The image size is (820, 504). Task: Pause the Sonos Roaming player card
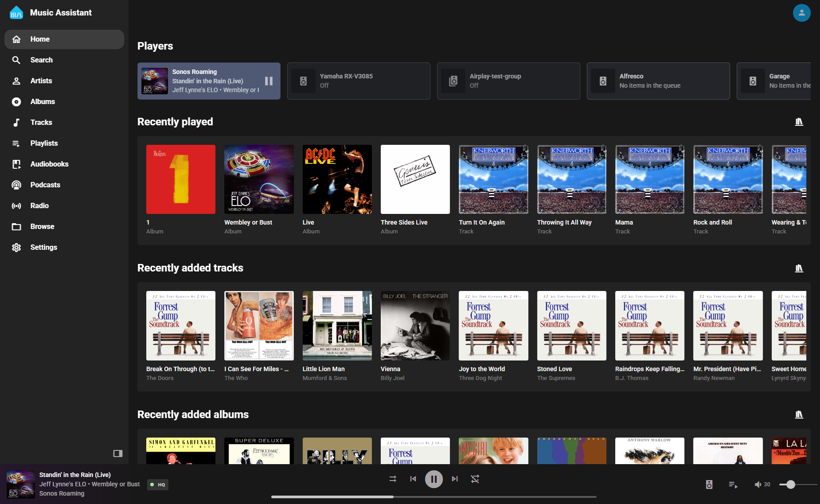tap(269, 81)
